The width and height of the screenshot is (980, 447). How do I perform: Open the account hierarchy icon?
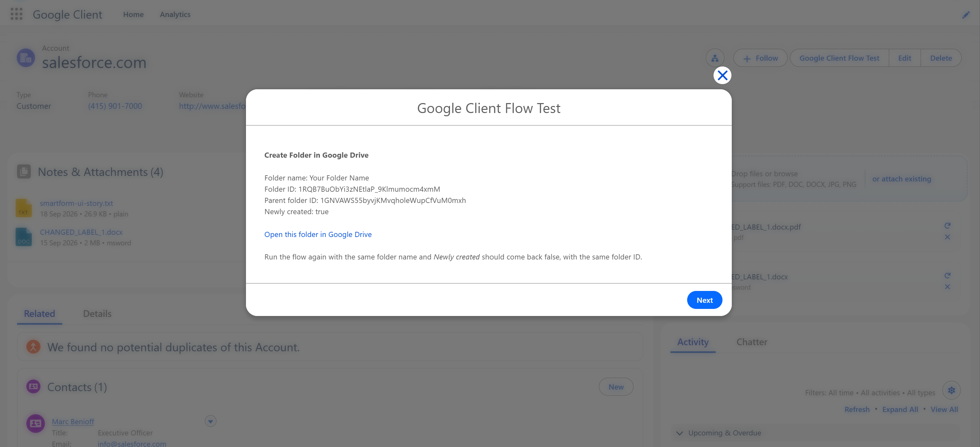click(x=715, y=58)
